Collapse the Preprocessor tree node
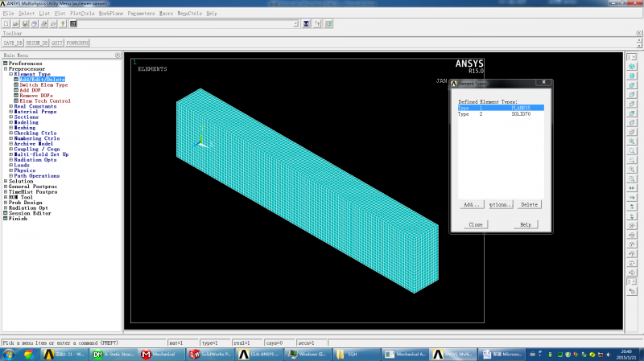 tap(5, 69)
